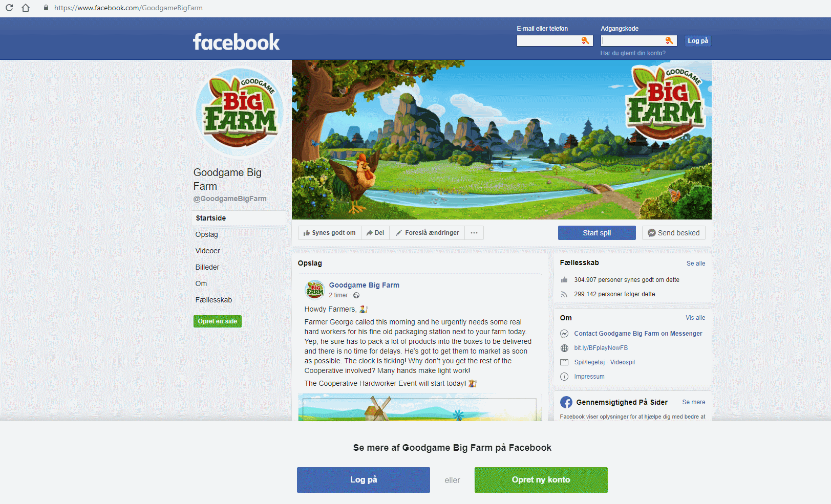Click the post's public audience globe icon
The image size is (831, 504).
click(356, 295)
